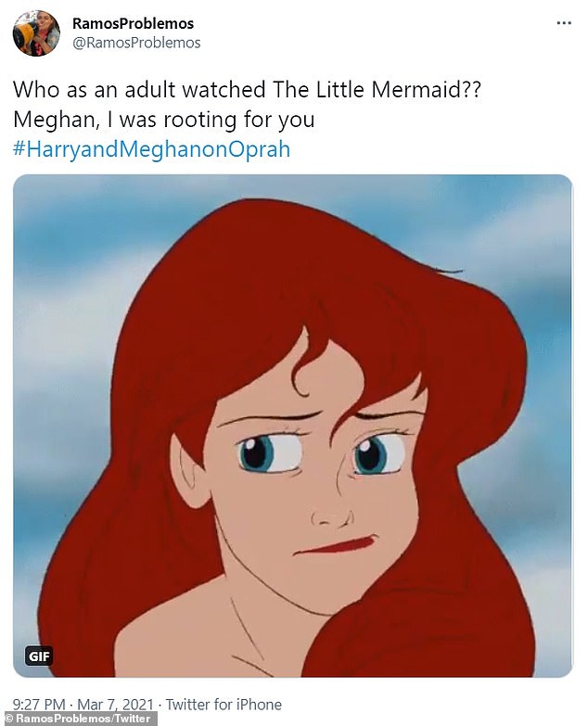Screen dimensions: 588x726
Task: Open the #HarryandMeghanonOprah hashtag
Action: coord(152,149)
